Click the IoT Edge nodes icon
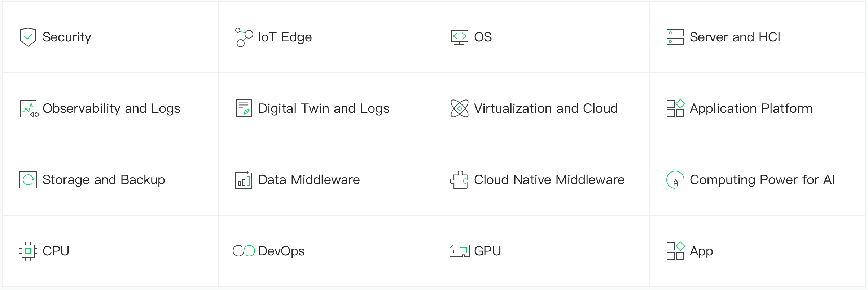 point(244,37)
